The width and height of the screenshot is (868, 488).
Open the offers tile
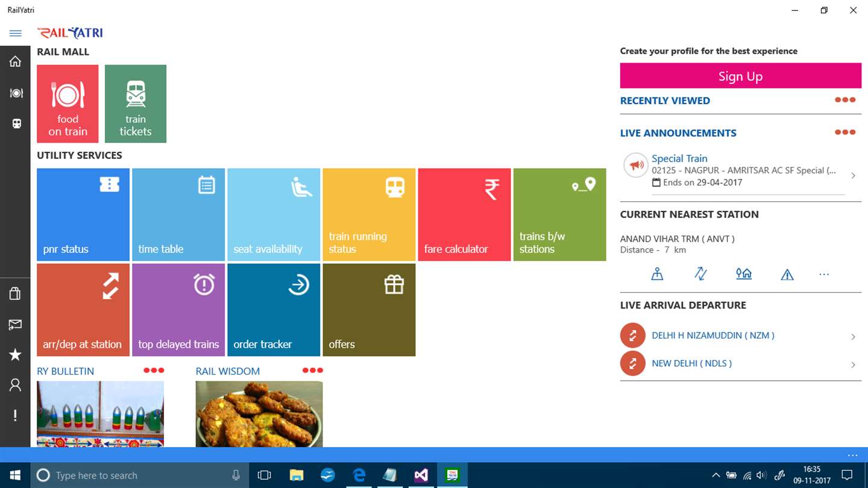(369, 310)
